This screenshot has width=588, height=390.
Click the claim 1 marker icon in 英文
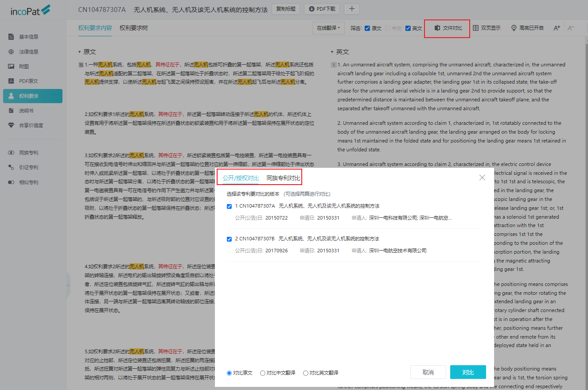coord(334,65)
